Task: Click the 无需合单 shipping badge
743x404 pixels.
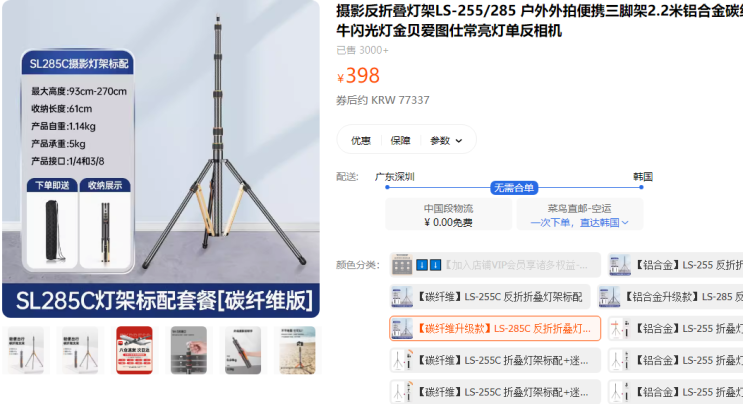Action: click(514, 188)
